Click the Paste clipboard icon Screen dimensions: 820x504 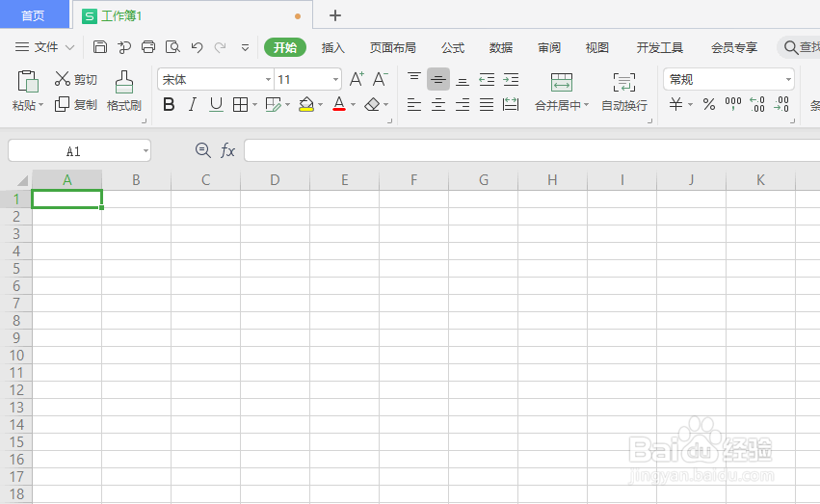[x=28, y=82]
